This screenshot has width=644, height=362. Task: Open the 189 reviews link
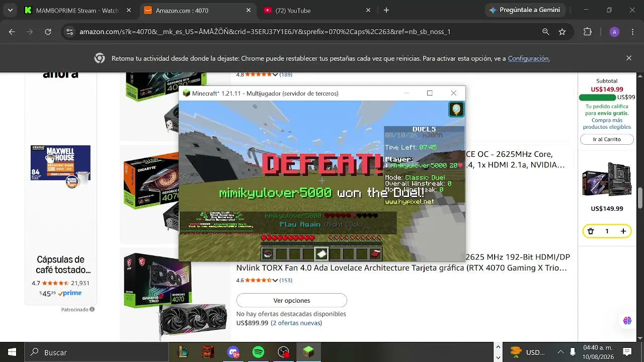click(286, 74)
